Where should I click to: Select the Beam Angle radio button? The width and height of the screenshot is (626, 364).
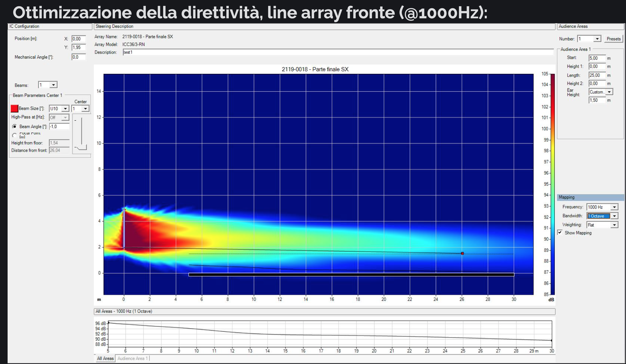(14, 127)
